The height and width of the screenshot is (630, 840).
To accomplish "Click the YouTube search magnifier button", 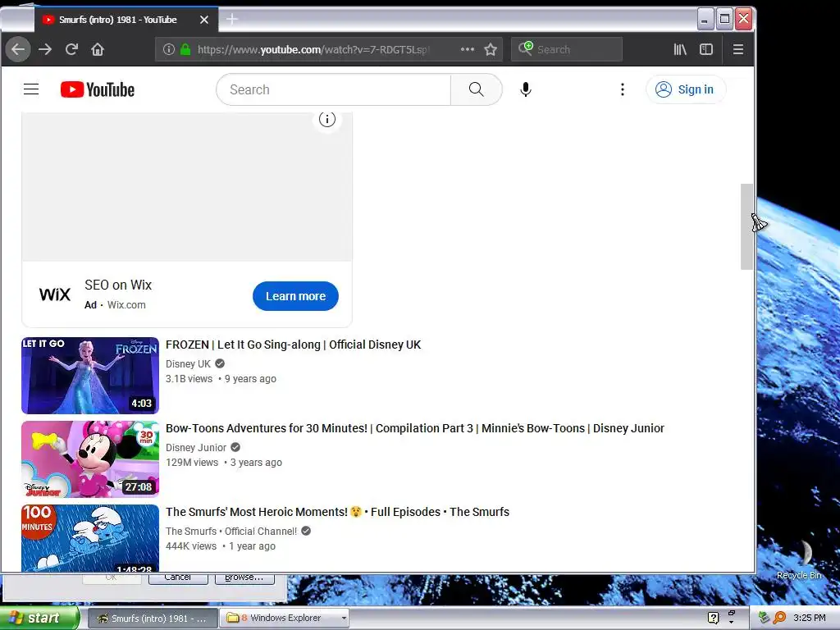I will pos(477,89).
